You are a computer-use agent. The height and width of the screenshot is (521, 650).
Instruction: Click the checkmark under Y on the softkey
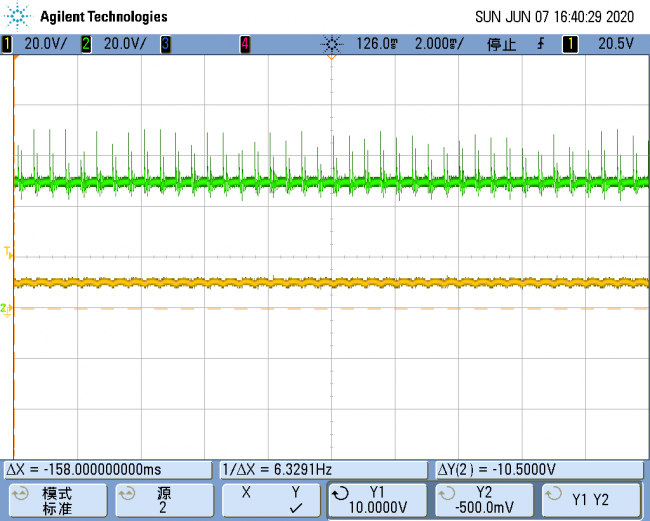click(x=296, y=508)
